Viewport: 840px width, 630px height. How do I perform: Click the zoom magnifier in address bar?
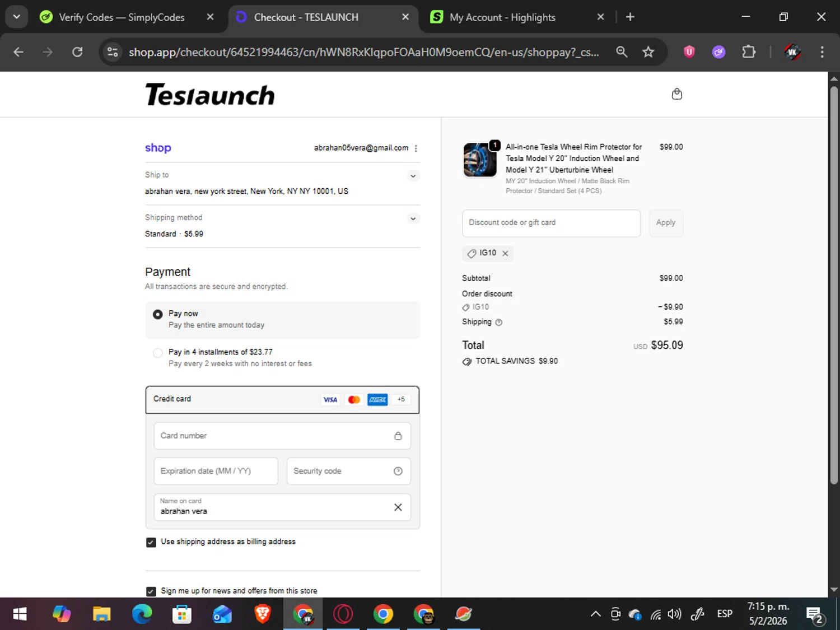click(622, 52)
